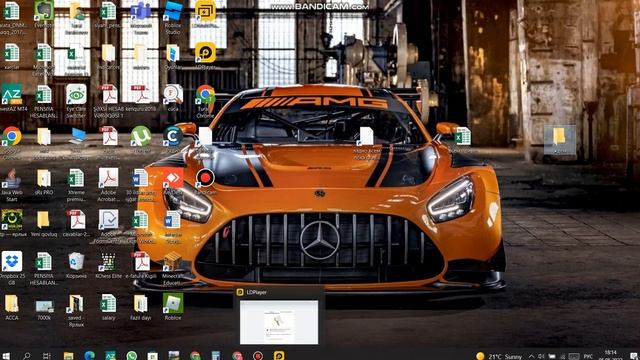640x360 pixels.
Task: Open taskbar Search
Action: [27, 356]
